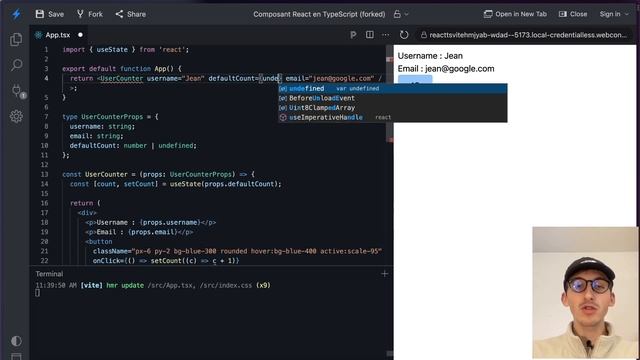The width and height of the screenshot is (640, 360).
Task: Open the editor more actions ellipsis
Action: [385, 35]
